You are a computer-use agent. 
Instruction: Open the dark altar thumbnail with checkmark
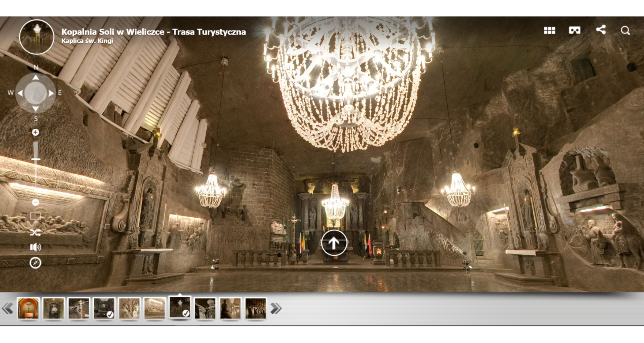[104, 308]
